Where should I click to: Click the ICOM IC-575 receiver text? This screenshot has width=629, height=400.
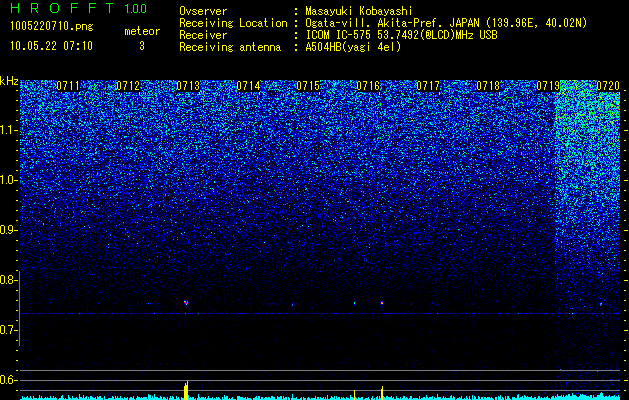point(402,35)
